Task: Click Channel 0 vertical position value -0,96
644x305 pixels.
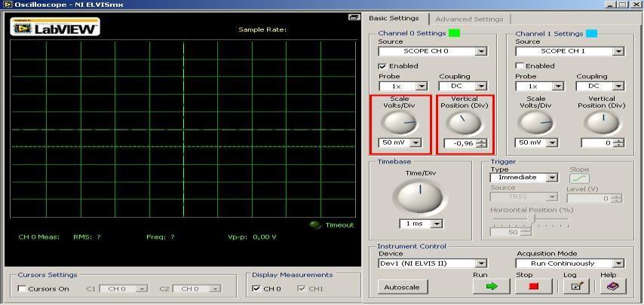Action: (x=459, y=143)
